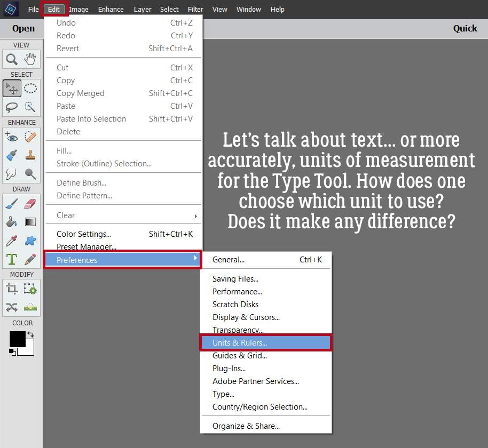This screenshot has width=488, height=448.
Task: Select the Clone Stamp tool
Action: pos(30,156)
